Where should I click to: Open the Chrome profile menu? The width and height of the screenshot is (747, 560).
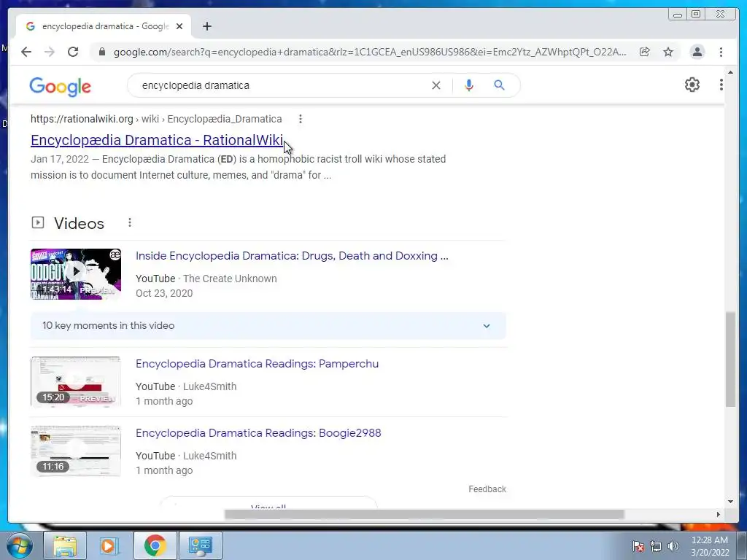pos(697,52)
